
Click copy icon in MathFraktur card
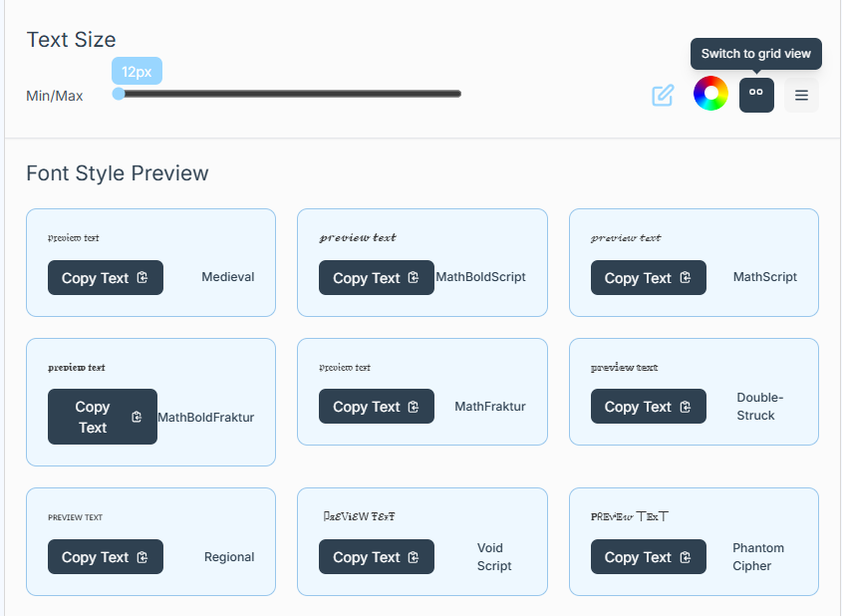coord(414,407)
